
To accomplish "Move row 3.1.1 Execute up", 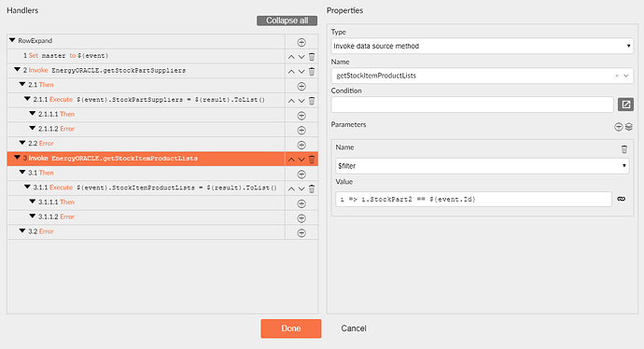I will (291, 188).
